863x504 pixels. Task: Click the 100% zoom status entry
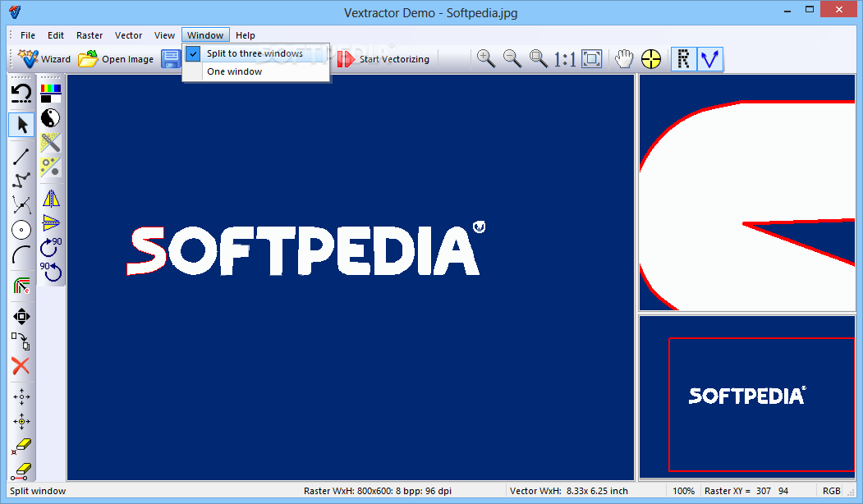[x=683, y=491]
